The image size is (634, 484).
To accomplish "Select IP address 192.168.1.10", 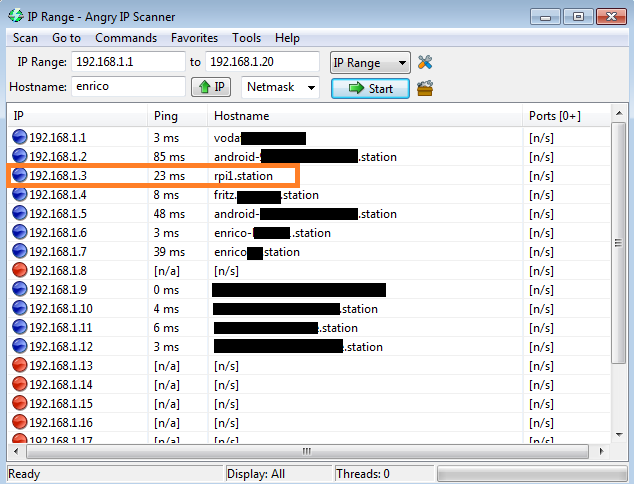I will point(61,309).
